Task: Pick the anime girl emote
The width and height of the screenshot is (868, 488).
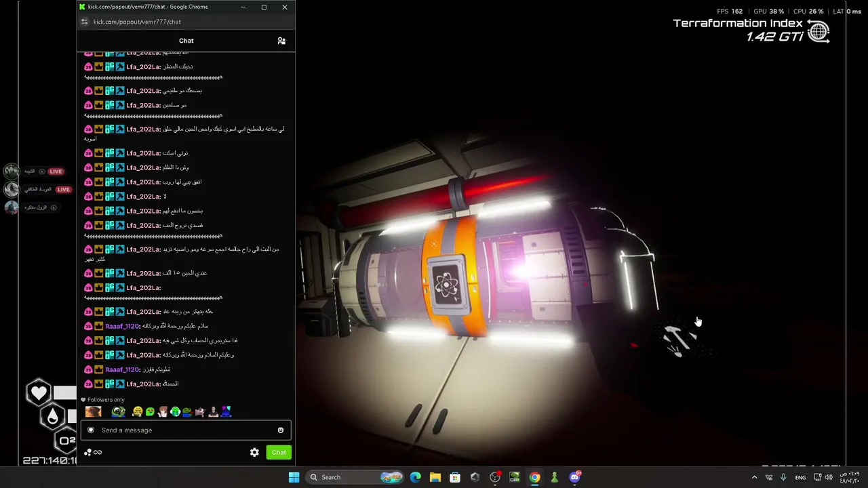Action: (163, 411)
